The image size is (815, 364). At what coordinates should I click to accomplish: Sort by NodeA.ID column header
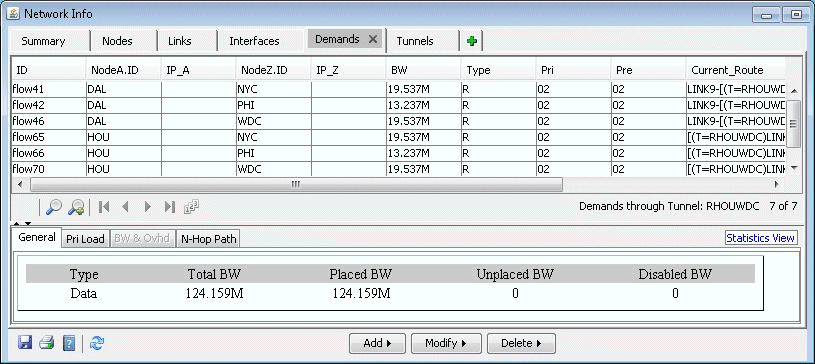coord(124,70)
